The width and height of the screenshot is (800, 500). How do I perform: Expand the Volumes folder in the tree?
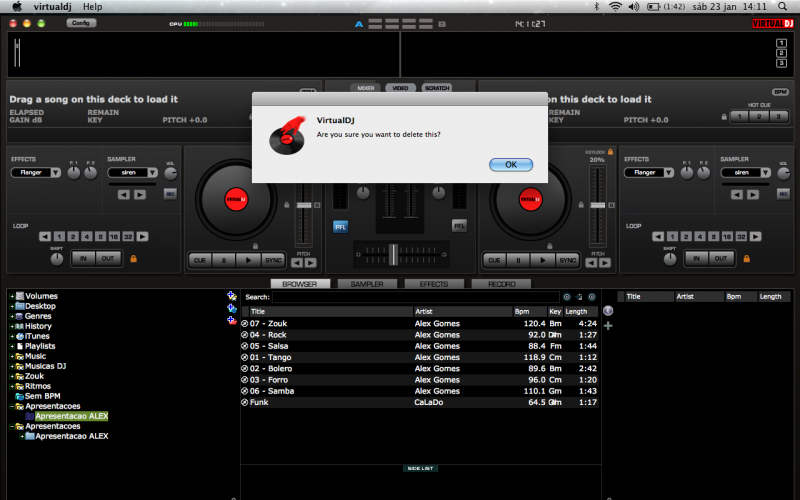point(11,296)
